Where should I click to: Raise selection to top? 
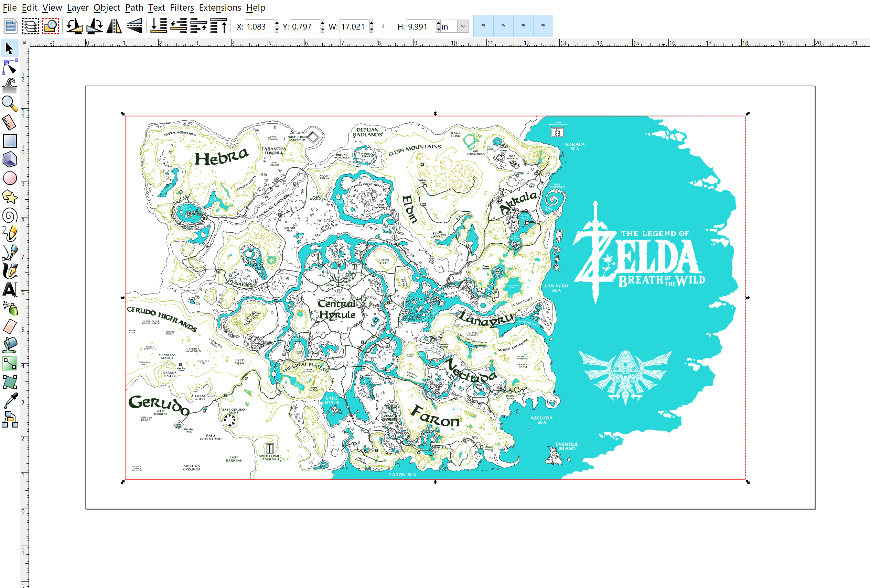click(x=218, y=26)
